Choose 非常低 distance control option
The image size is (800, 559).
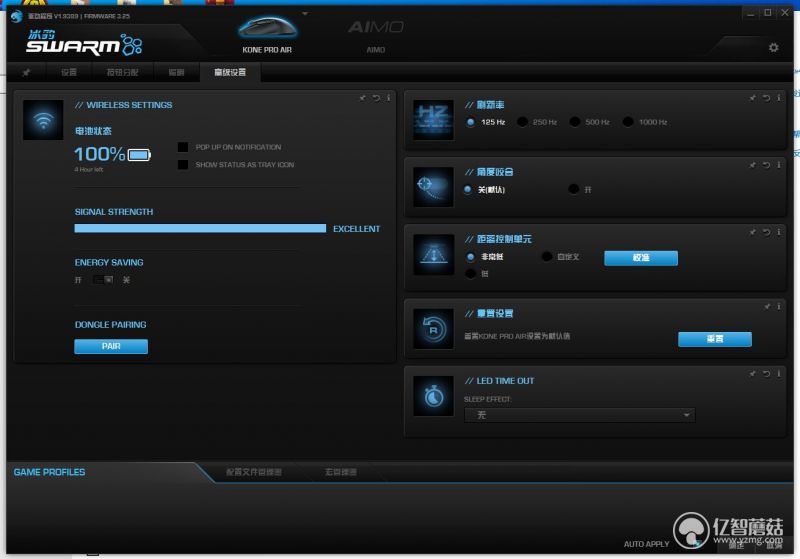[x=470, y=257]
